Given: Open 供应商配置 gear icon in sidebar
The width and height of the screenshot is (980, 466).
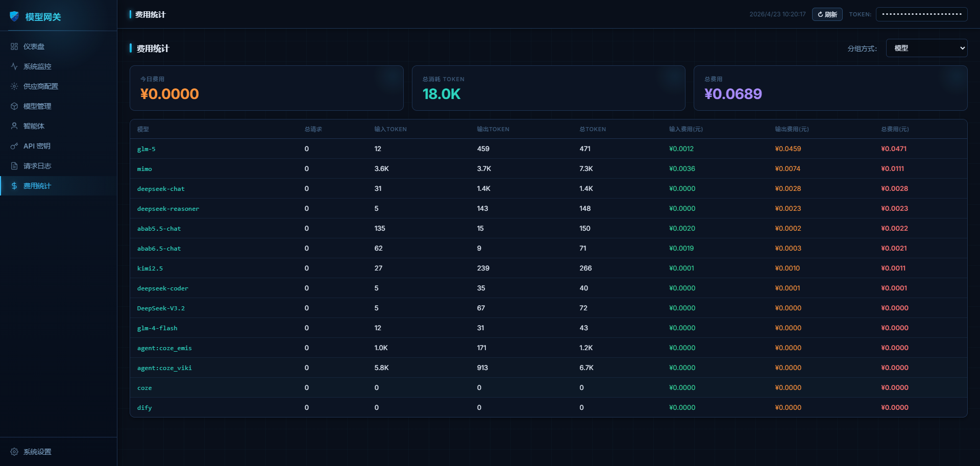Looking at the screenshot, I should coord(14,86).
